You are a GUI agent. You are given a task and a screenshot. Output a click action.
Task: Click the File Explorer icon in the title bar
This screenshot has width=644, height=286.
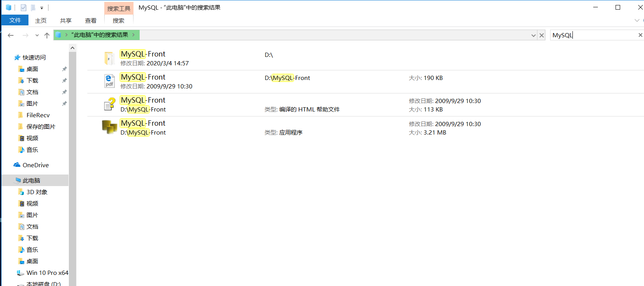(8, 7)
